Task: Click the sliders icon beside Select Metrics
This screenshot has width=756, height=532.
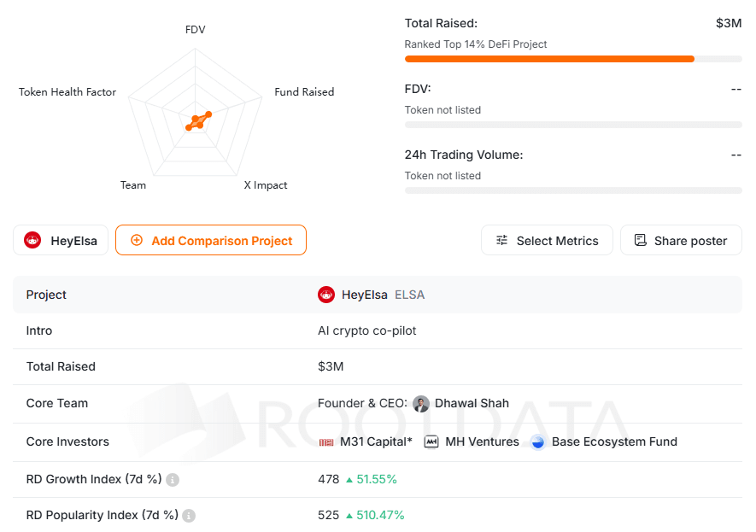Action: 502,241
